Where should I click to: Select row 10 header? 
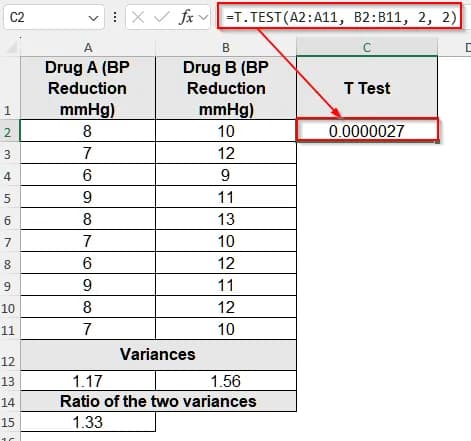(10, 307)
